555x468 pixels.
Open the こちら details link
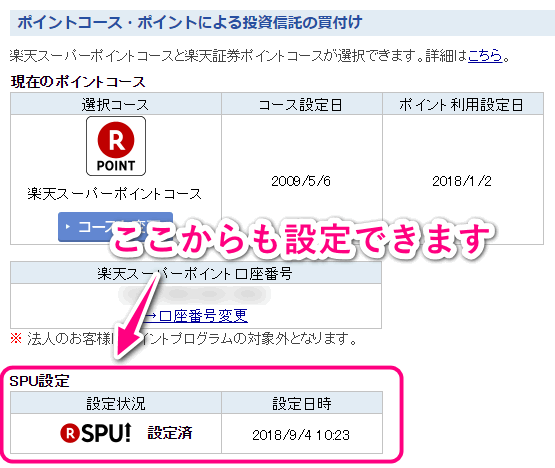coord(485,56)
